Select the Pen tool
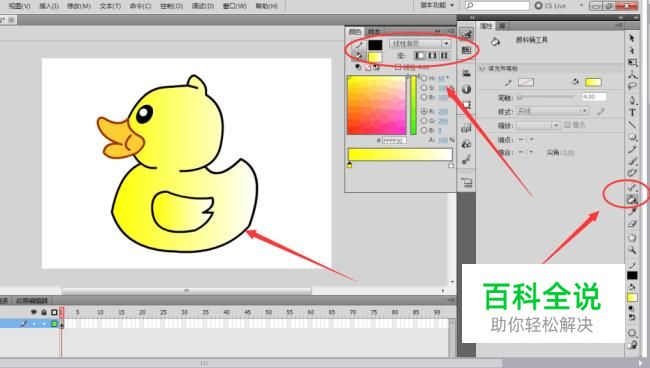The image size is (650, 368). point(632,100)
